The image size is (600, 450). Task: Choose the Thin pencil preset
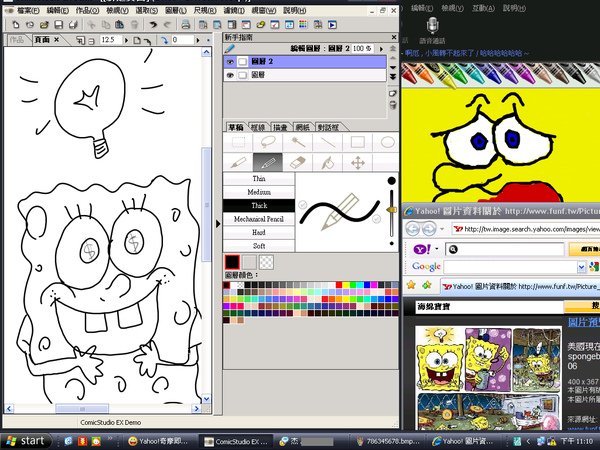tap(259, 178)
